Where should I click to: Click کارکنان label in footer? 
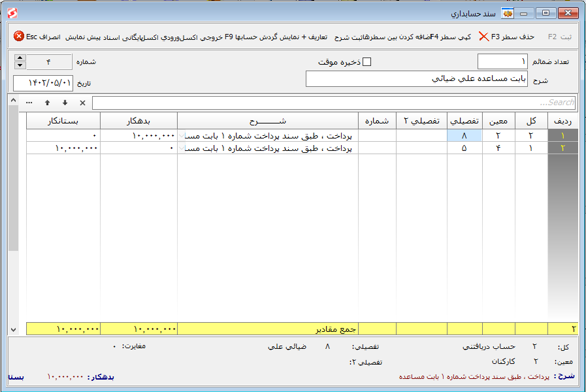(504, 361)
